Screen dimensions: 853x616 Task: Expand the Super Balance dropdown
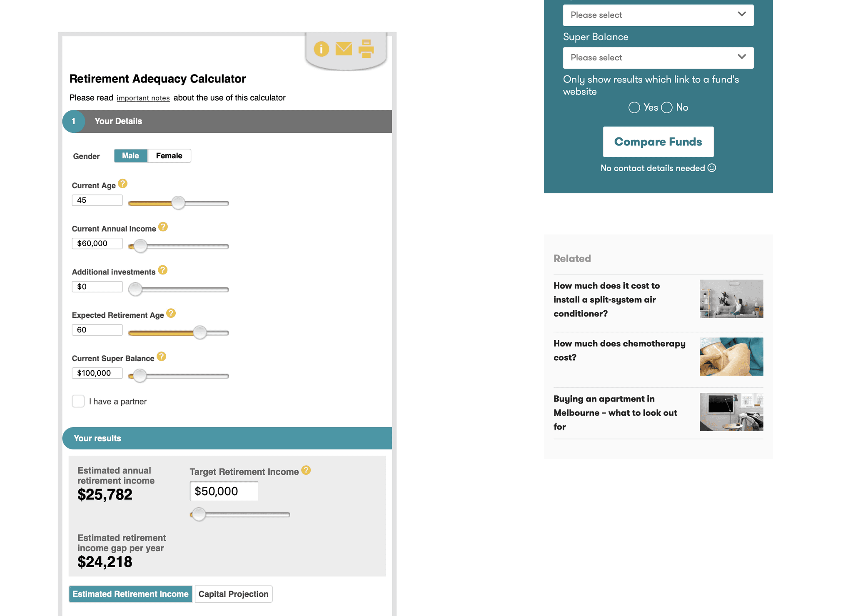[x=658, y=57]
